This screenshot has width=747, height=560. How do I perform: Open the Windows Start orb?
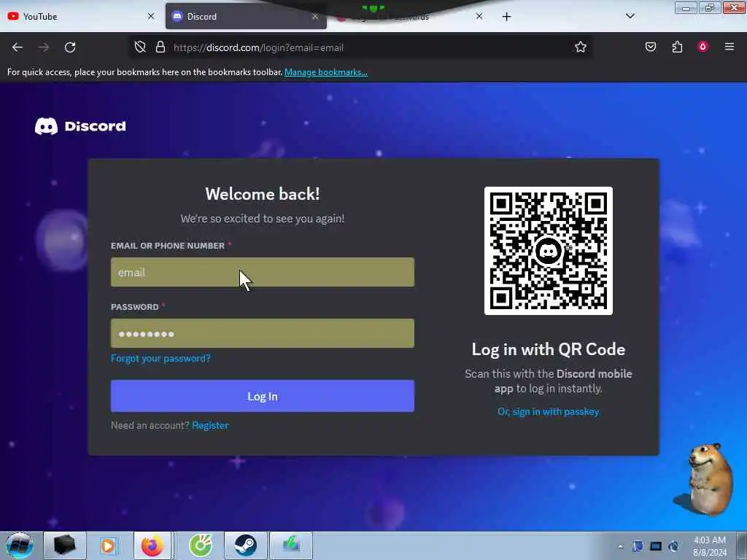pyautogui.click(x=19, y=545)
